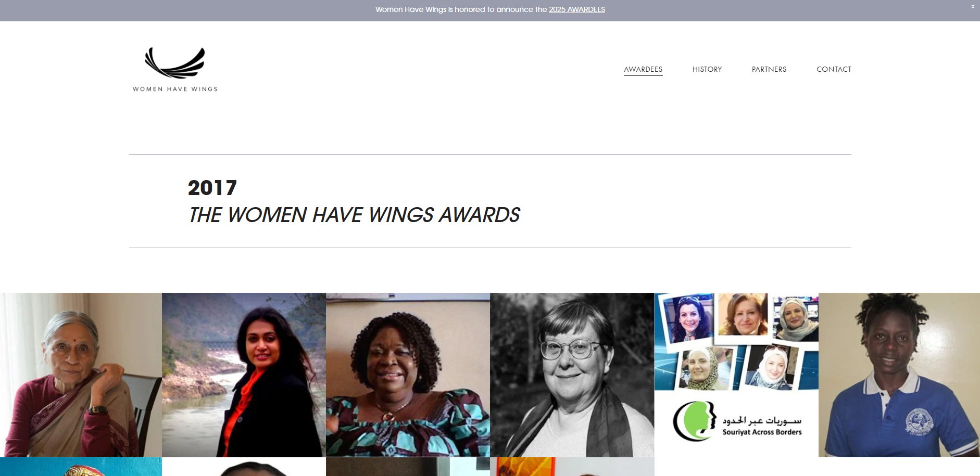Go to the History page
This screenshot has width=980, height=476.
707,69
